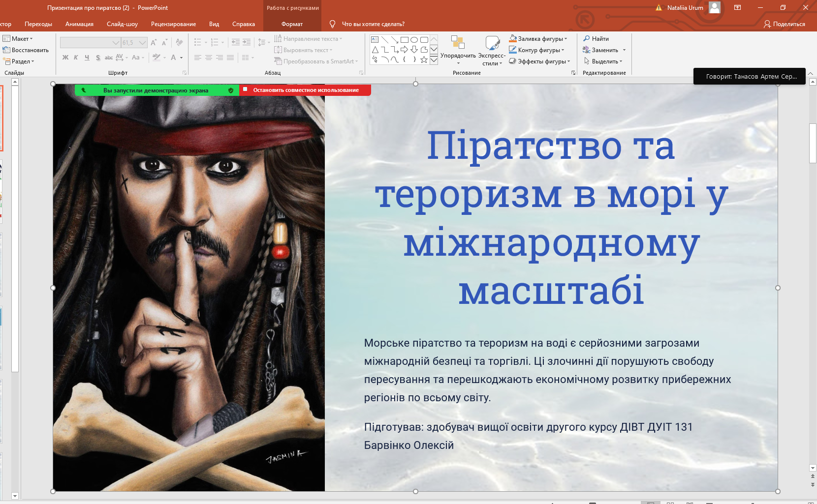The height and width of the screenshot is (504, 817).
Task: Toggle strikethrough (abc) formatting
Action: 109,58
